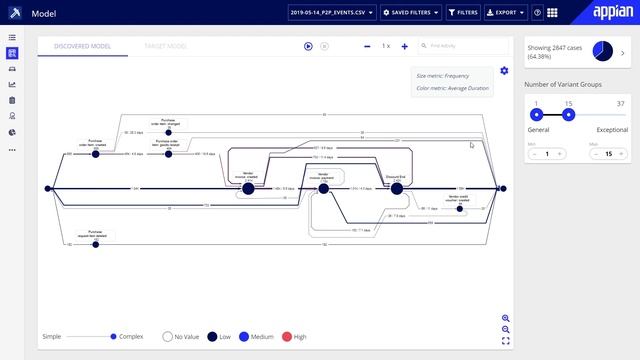The width and height of the screenshot is (640, 360).
Task: Expand the Showing 2847 cases chevron
Action: (x=622, y=53)
